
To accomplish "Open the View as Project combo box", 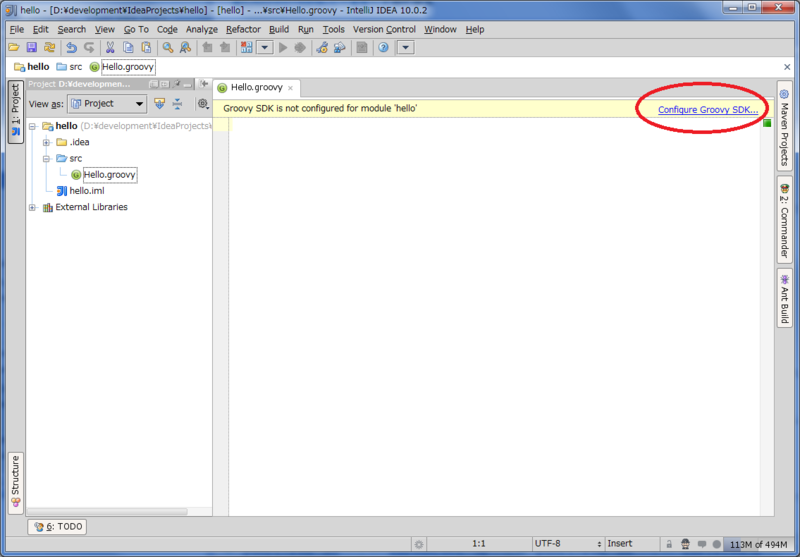I will click(107, 104).
